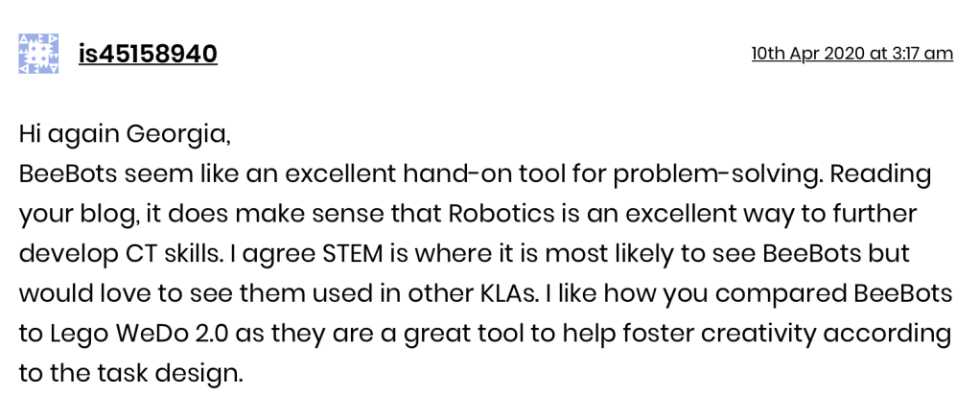Open the is45158940 username link
The image size is (980, 394).
tap(148, 54)
